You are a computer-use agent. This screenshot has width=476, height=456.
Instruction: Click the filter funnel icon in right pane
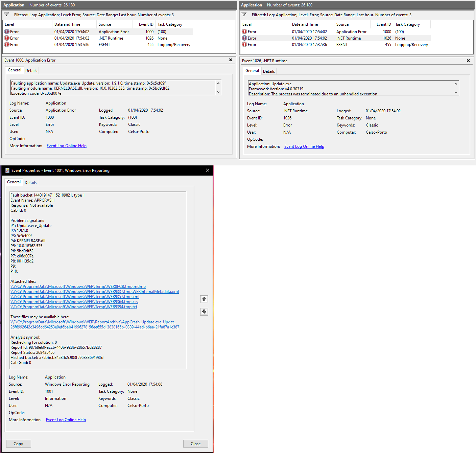coord(244,14)
